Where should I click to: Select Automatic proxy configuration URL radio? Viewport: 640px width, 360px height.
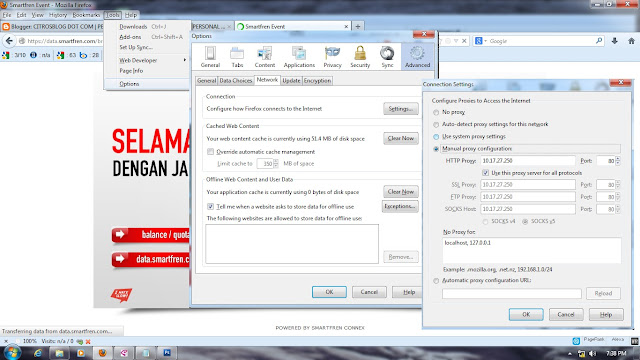[x=436, y=281]
